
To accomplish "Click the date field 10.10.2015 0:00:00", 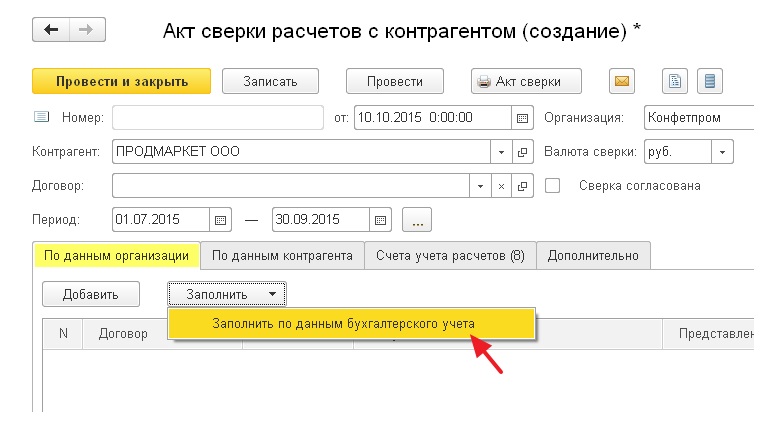I will coord(433,118).
